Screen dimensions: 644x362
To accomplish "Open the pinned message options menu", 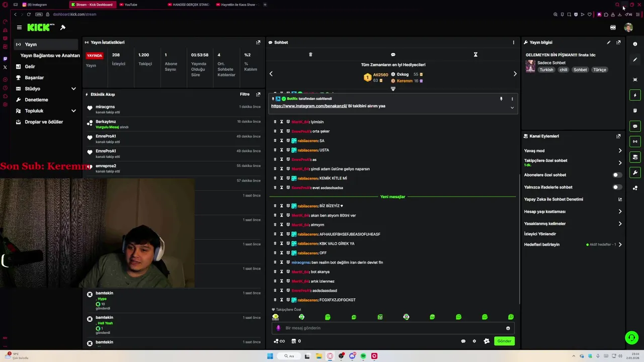I will pyautogui.click(x=512, y=99).
